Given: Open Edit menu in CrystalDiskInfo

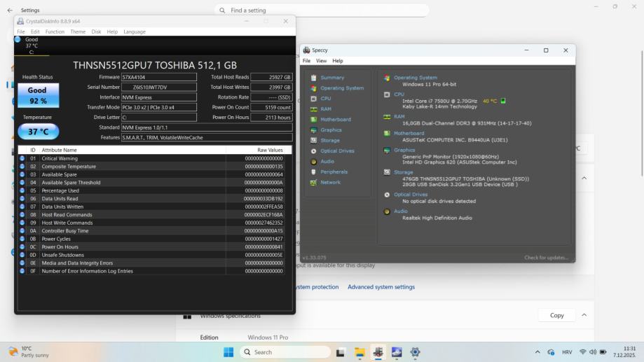Looking at the screenshot, I should pos(35,32).
